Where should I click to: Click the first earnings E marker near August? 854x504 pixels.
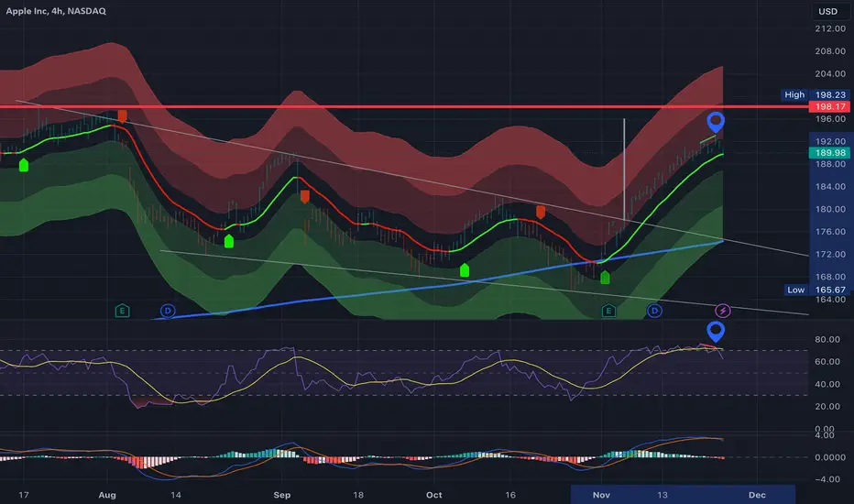pyautogui.click(x=122, y=312)
